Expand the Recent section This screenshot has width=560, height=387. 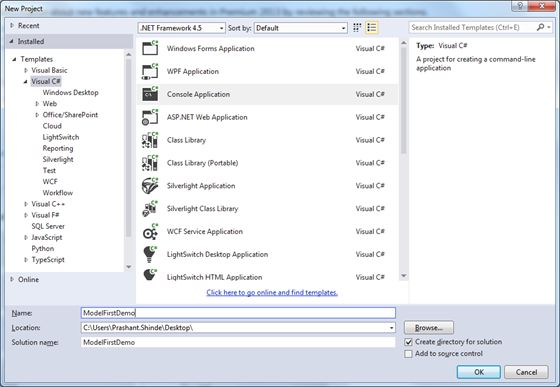coord(12,25)
